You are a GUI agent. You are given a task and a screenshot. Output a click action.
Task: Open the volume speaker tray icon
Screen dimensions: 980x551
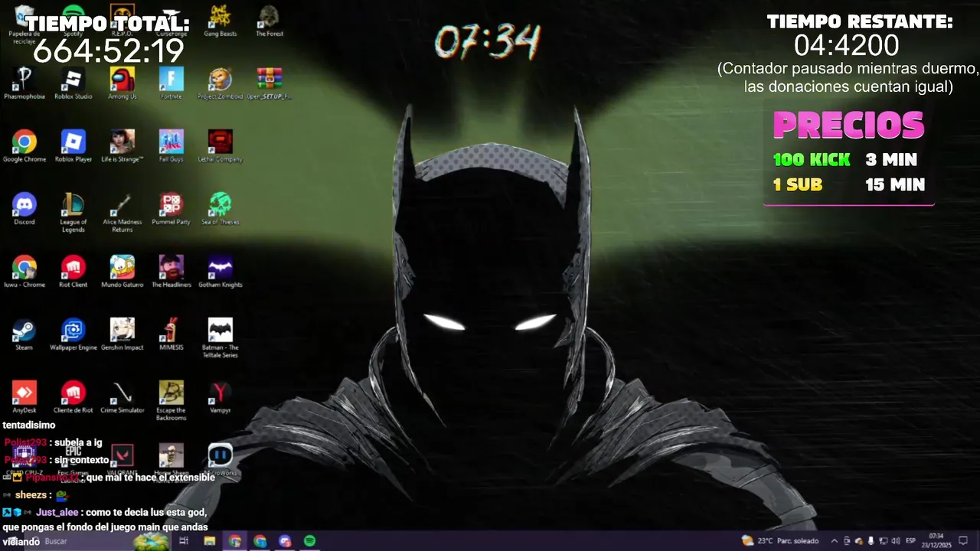click(895, 541)
